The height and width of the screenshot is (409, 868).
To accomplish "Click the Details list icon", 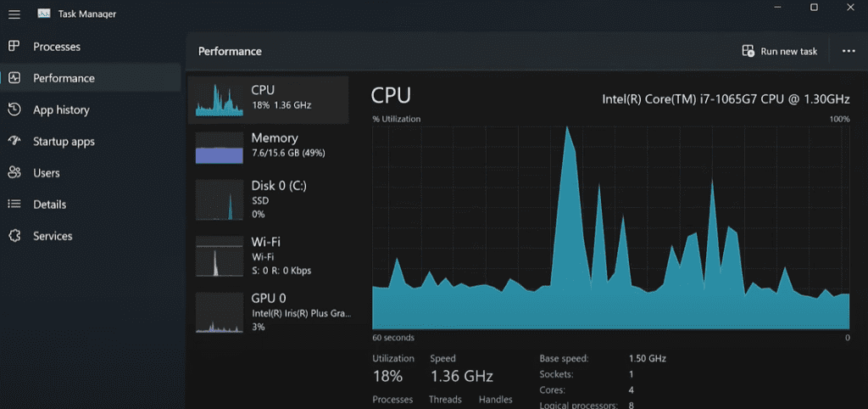I will point(14,204).
